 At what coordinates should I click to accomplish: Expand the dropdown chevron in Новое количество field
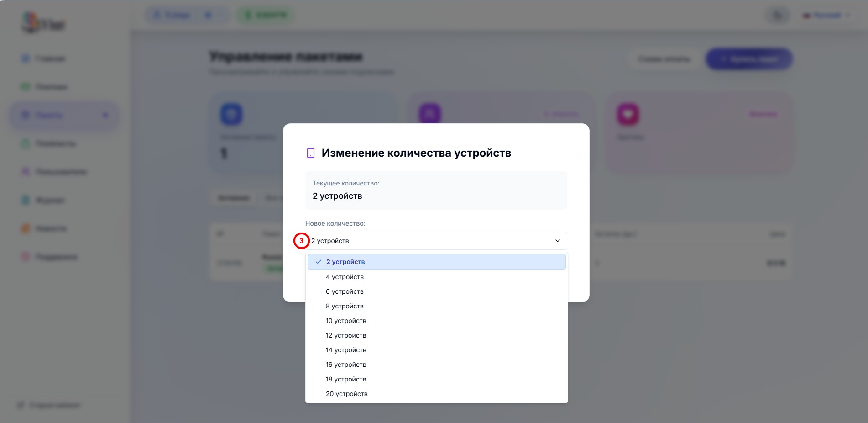point(557,241)
